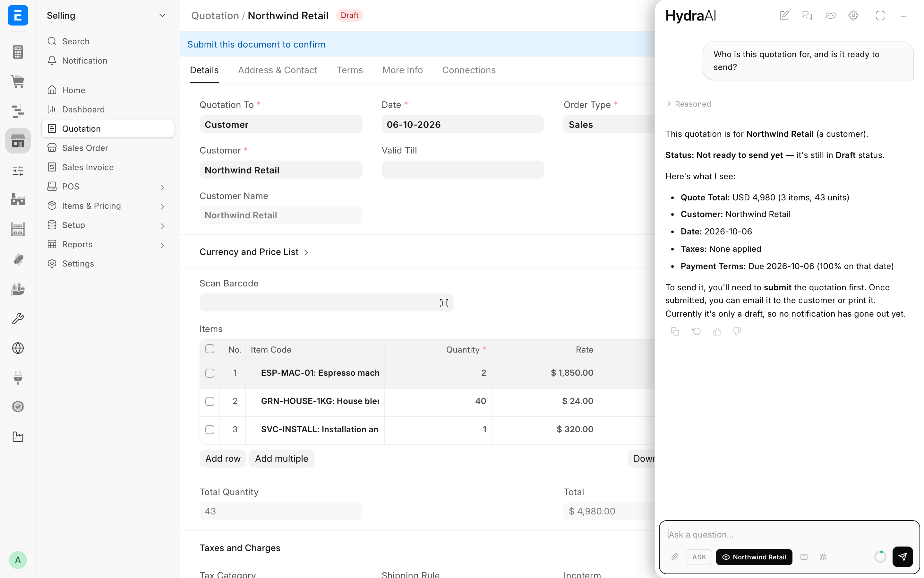Screen dimensions: 924x578
Task: Open the Buying cart icon in the left rail
Action: click(x=18, y=81)
